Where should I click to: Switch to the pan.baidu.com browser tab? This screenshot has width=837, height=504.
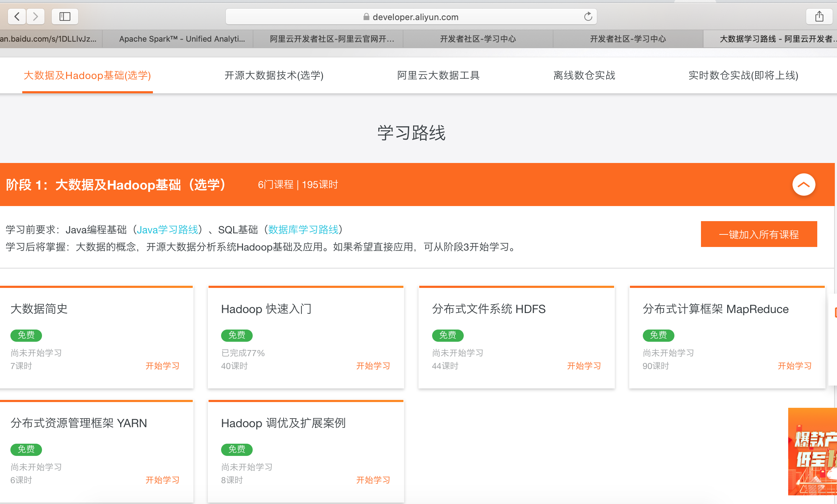(51, 39)
